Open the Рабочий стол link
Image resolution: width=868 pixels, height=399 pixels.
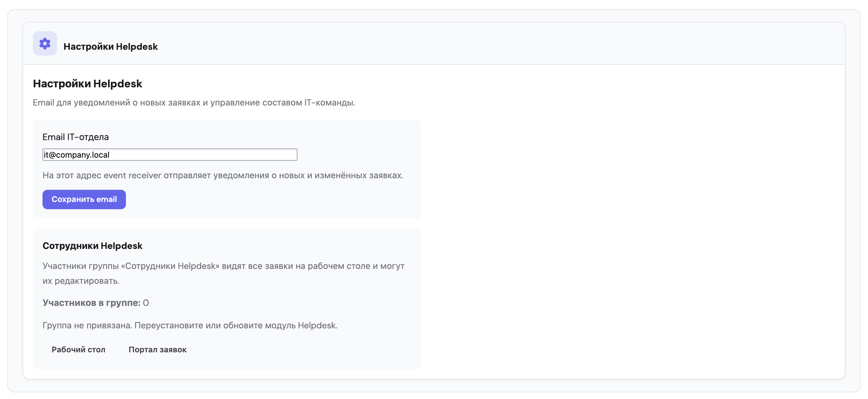coord(79,350)
